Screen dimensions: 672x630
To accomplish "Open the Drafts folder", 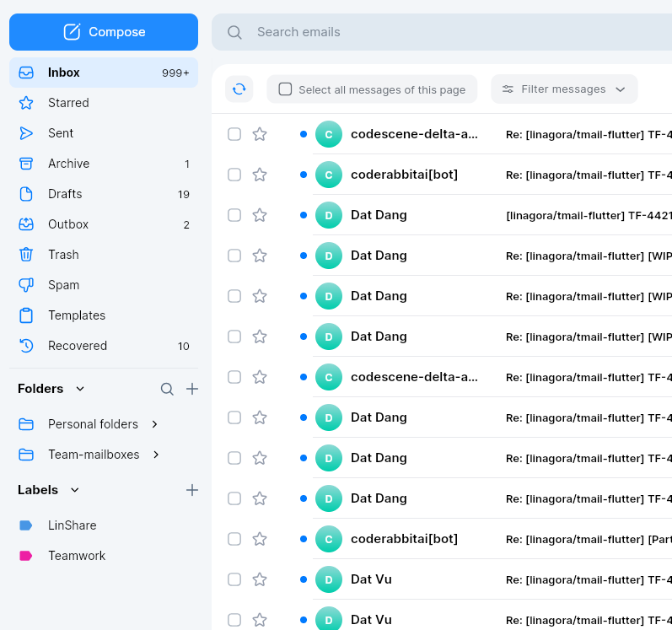I will click(x=103, y=194).
